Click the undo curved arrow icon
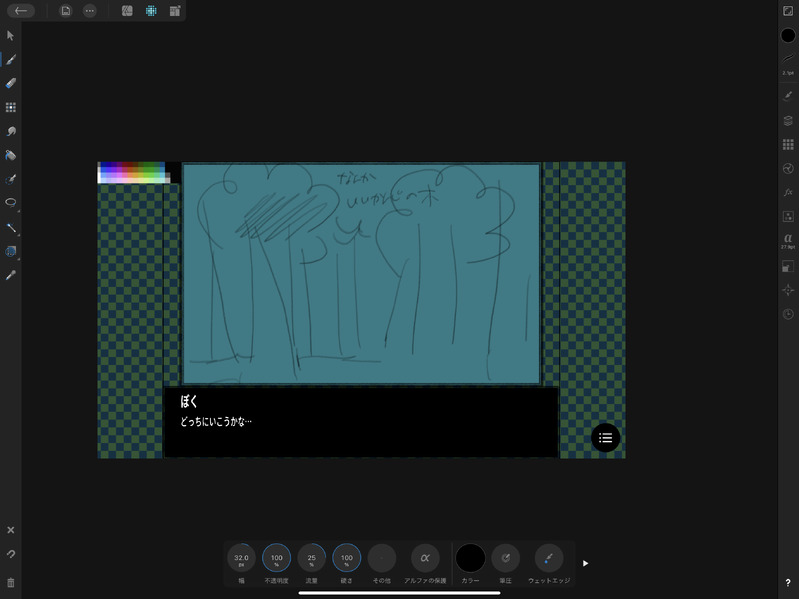The height and width of the screenshot is (599, 799). coord(11,554)
